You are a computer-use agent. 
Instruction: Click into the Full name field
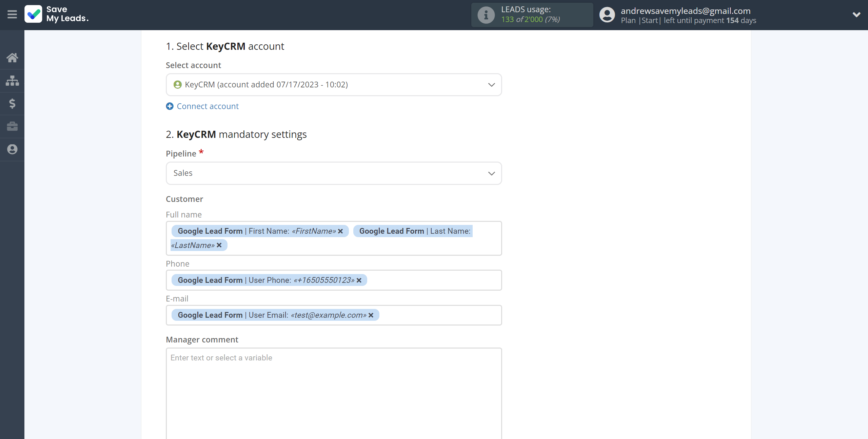(x=334, y=238)
